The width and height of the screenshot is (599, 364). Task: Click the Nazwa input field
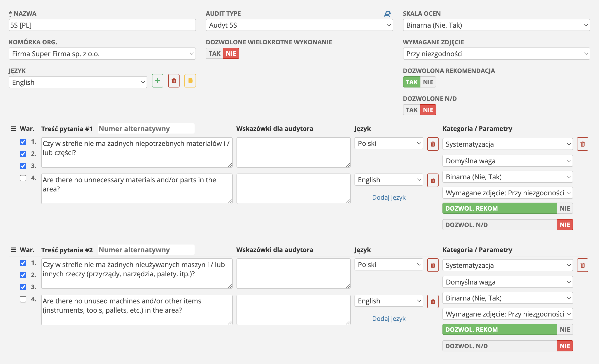(x=102, y=25)
